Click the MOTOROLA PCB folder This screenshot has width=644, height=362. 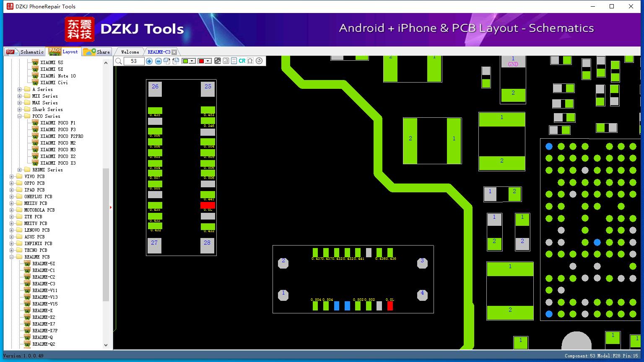pyautogui.click(x=39, y=210)
